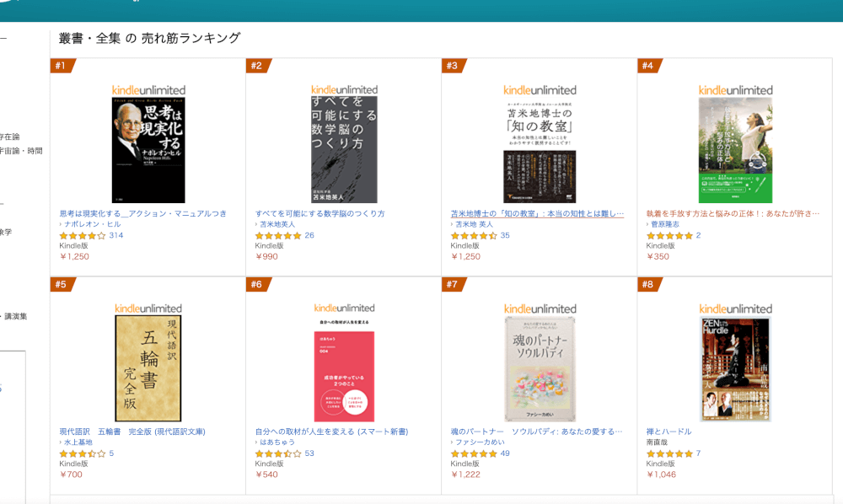Open the 49 reviews link for ソウルバディ

click(x=505, y=453)
